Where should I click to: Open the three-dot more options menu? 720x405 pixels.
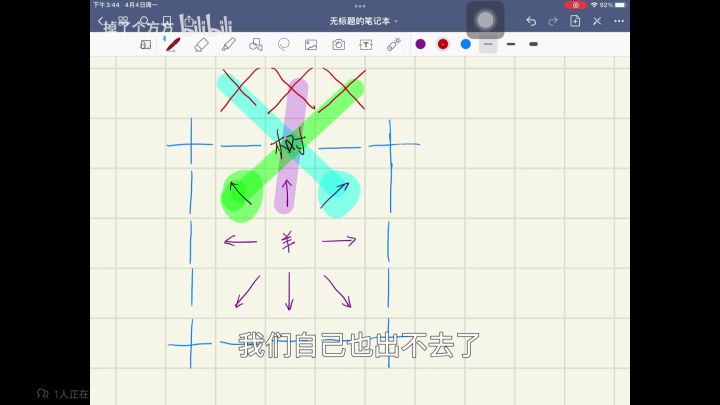coord(619,21)
